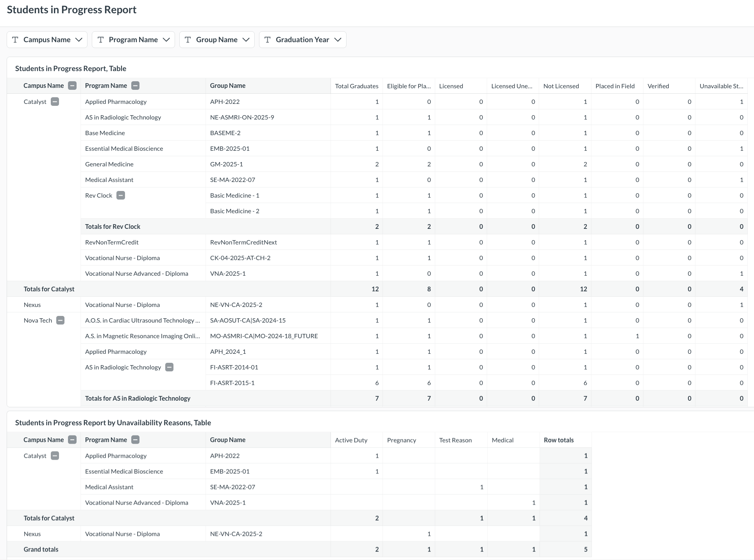The height and width of the screenshot is (560, 754).
Task: Click the Grand totals row label
Action: pos(41,549)
